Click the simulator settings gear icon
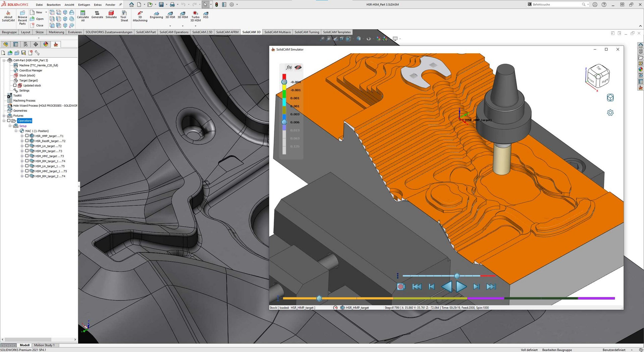Viewport: 644px width, 352px height. pyautogui.click(x=610, y=113)
